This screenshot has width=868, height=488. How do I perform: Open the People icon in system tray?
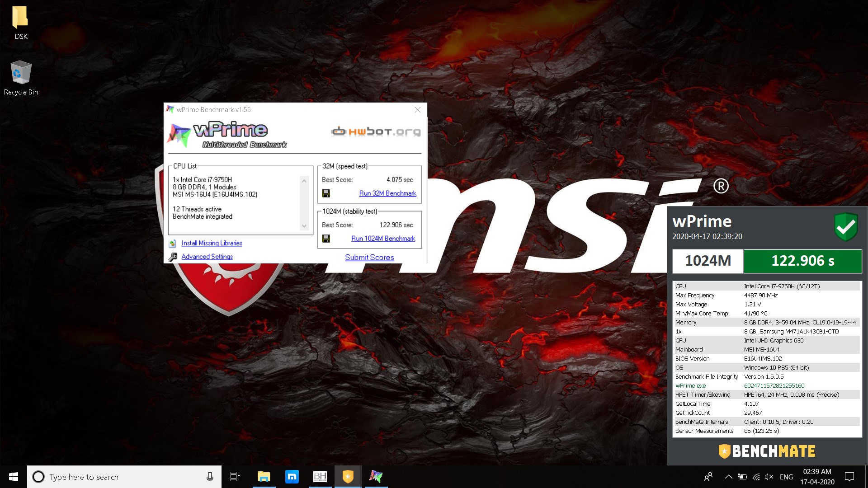708,477
